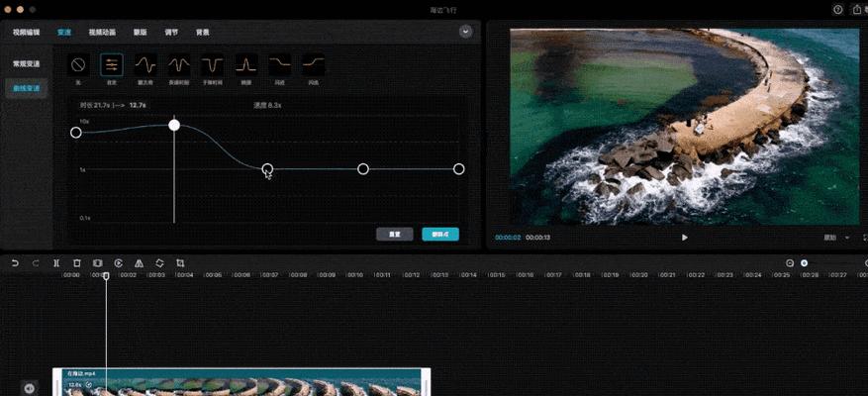
Task: Select the curve point under the cursor
Action: coord(267,168)
